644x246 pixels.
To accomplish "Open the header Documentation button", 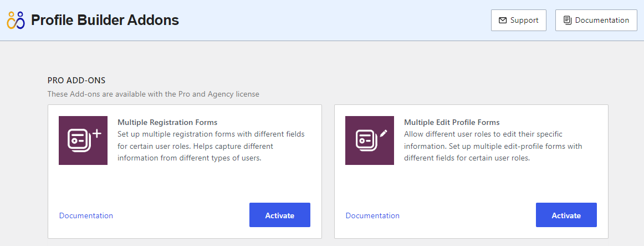I will (x=596, y=21).
